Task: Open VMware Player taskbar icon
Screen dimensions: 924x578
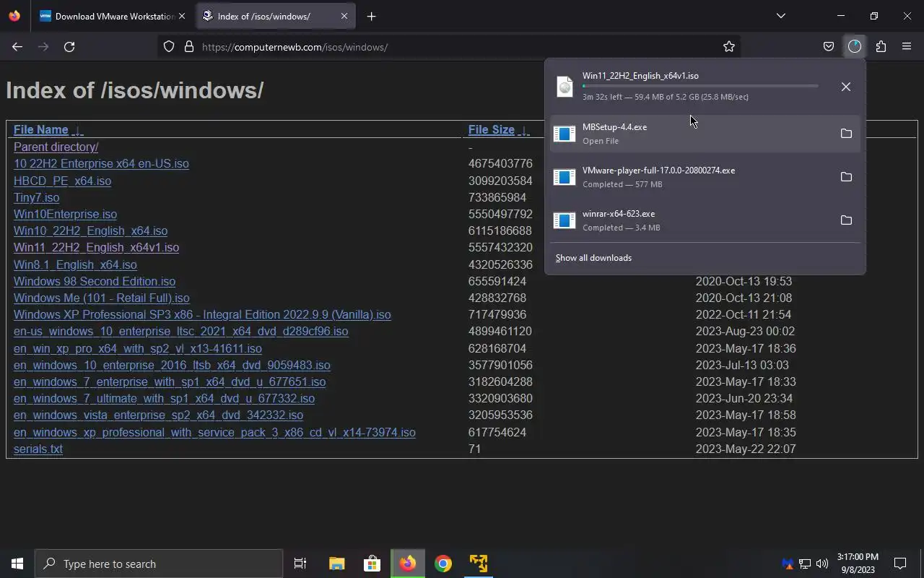Action: tap(479, 564)
